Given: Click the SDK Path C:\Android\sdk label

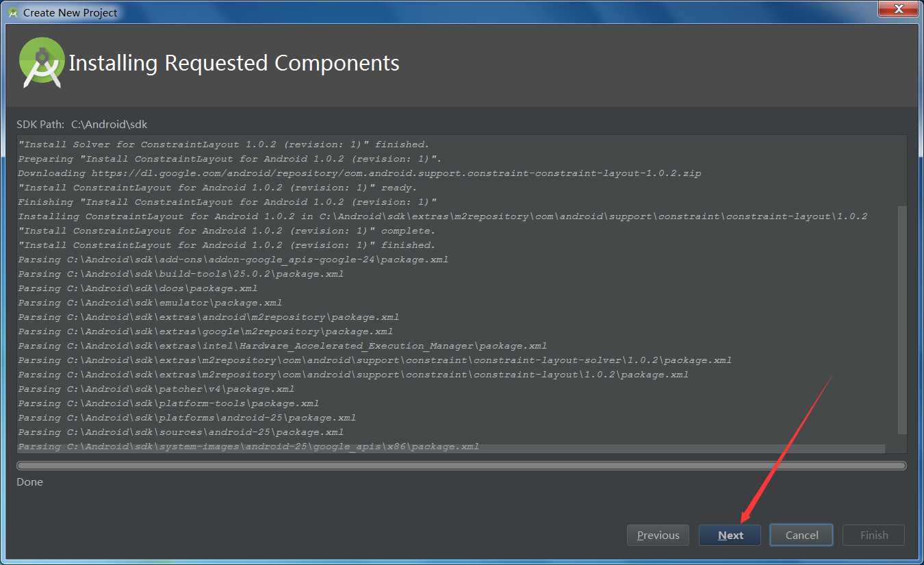Looking at the screenshot, I should pyautogui.click(x=82, y=124).
